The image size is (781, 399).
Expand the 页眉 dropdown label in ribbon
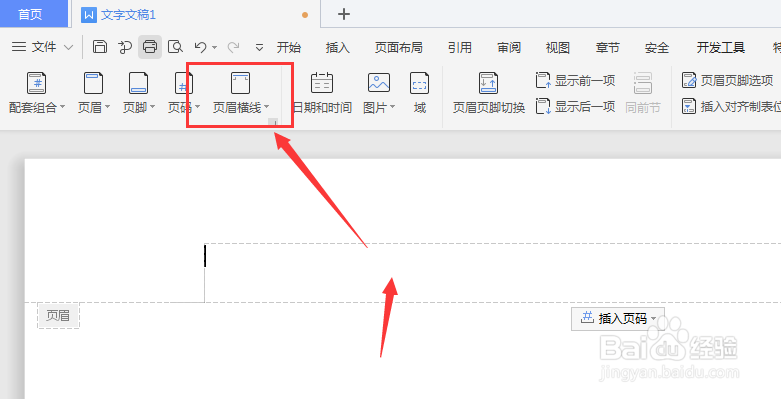pyautogui.click(x=94, y=107)
